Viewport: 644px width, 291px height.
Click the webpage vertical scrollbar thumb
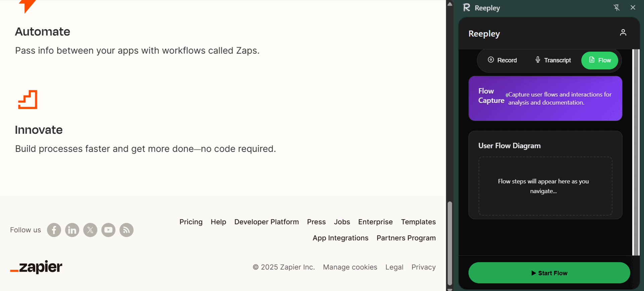click(x=450, y=243)
